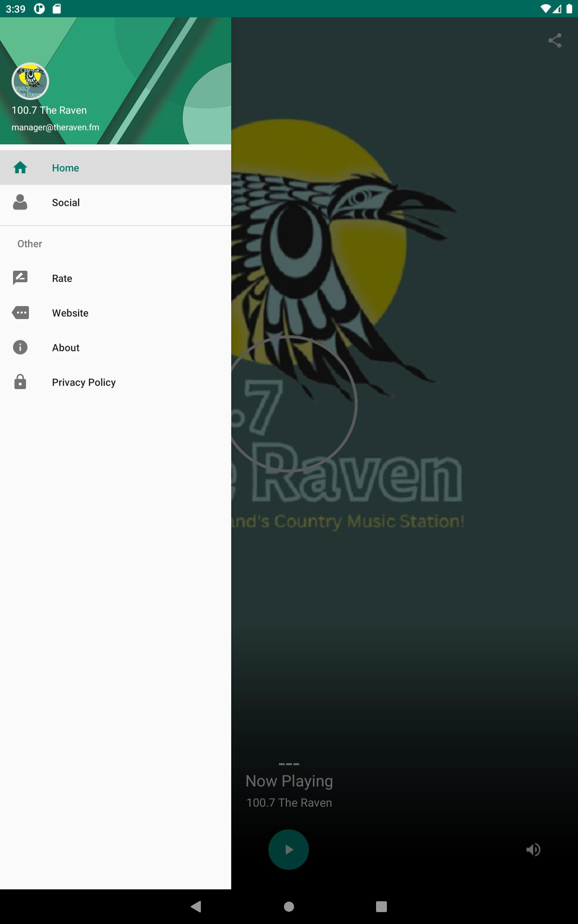Click the Social person icon
The image size is (578, 924).
[x=20, y=202]
